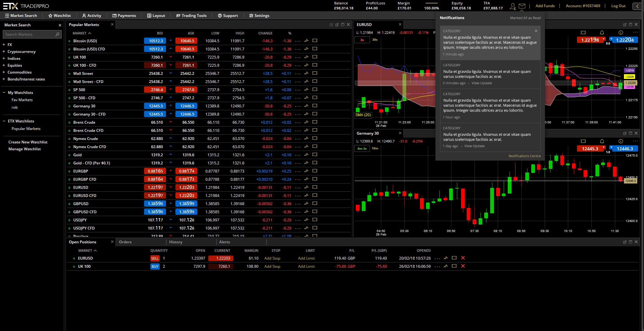Click search magnifier in Market Search
Screen dimensions: 644x331
pyautogui.click(x=57, y=34)
